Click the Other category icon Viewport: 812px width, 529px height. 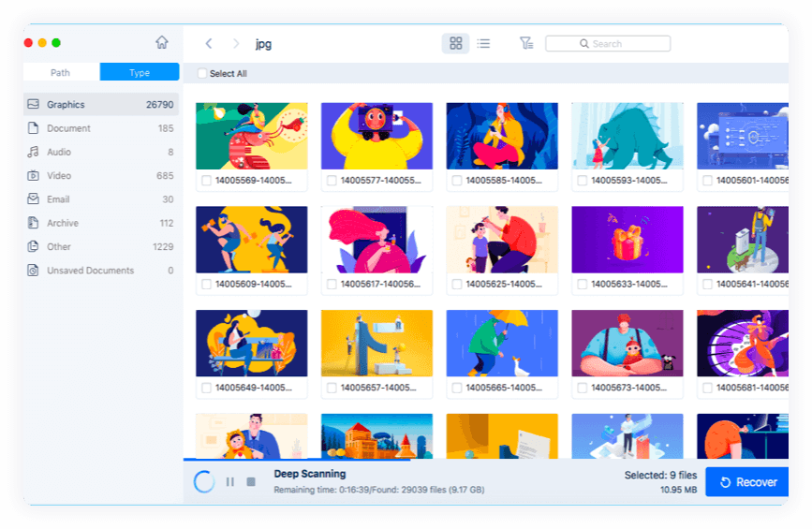coord(33,246)
